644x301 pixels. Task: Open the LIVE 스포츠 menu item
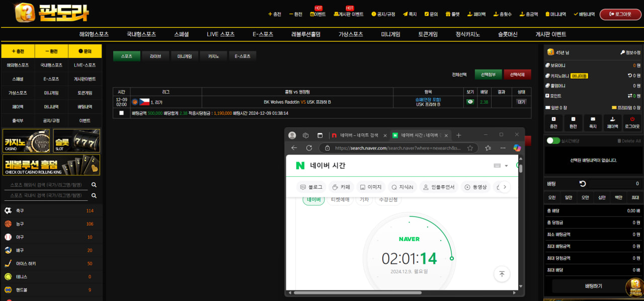coord(220,34)
